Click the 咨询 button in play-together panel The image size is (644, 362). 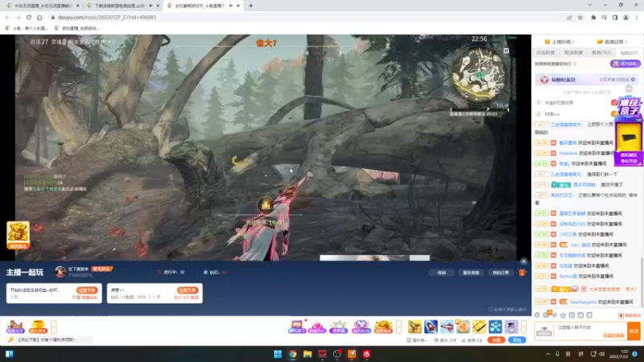[x=441, y=273]
